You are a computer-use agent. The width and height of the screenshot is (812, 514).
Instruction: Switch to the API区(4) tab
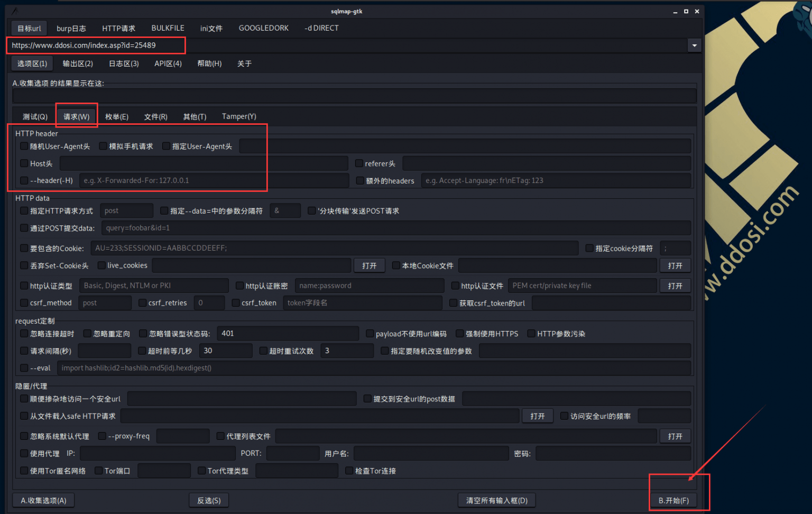click(x=168, y=63)
